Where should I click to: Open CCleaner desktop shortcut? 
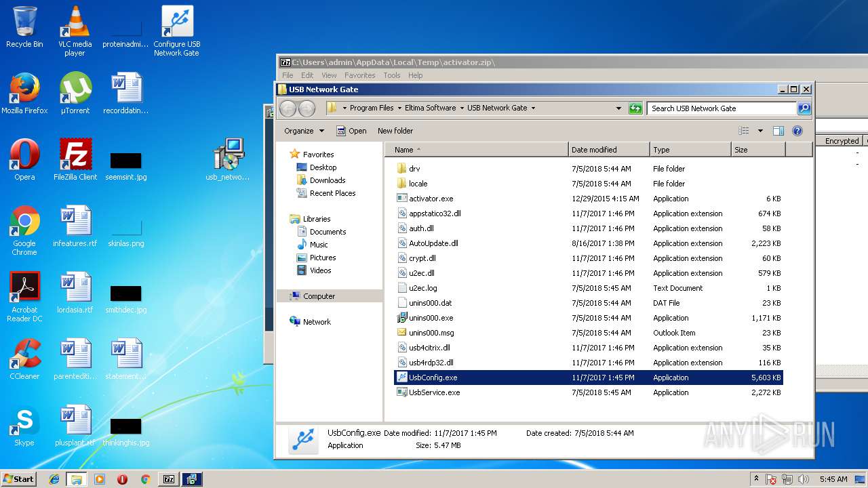point(24,359)
